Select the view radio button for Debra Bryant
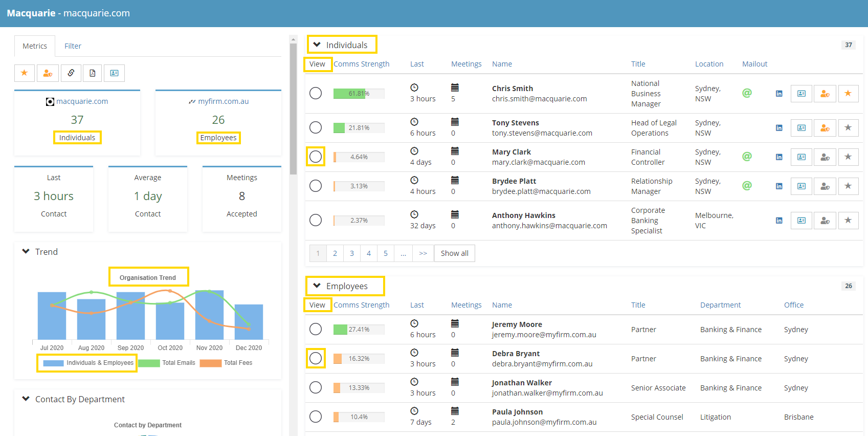The width and height of the screenshot is (868, 436). click(x=316, y=358)
